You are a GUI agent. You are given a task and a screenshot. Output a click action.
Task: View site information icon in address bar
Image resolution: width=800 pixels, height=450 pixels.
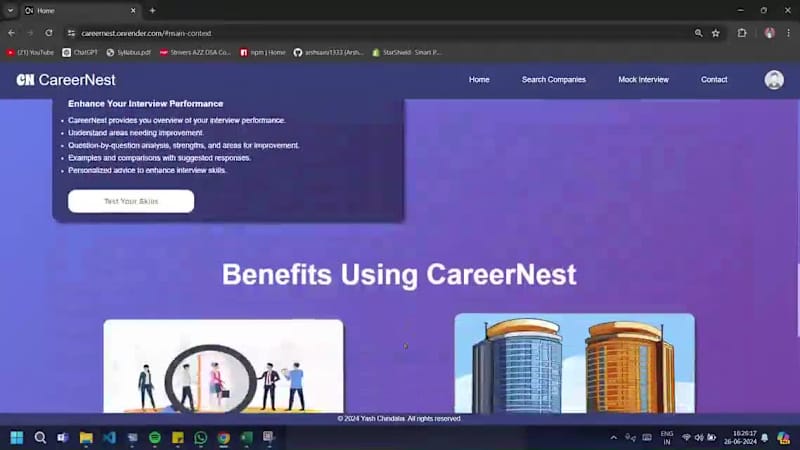[71, 33]
